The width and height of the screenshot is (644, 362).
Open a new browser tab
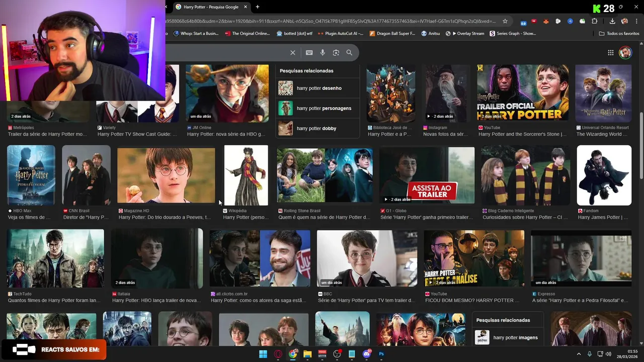coord(258,7)
